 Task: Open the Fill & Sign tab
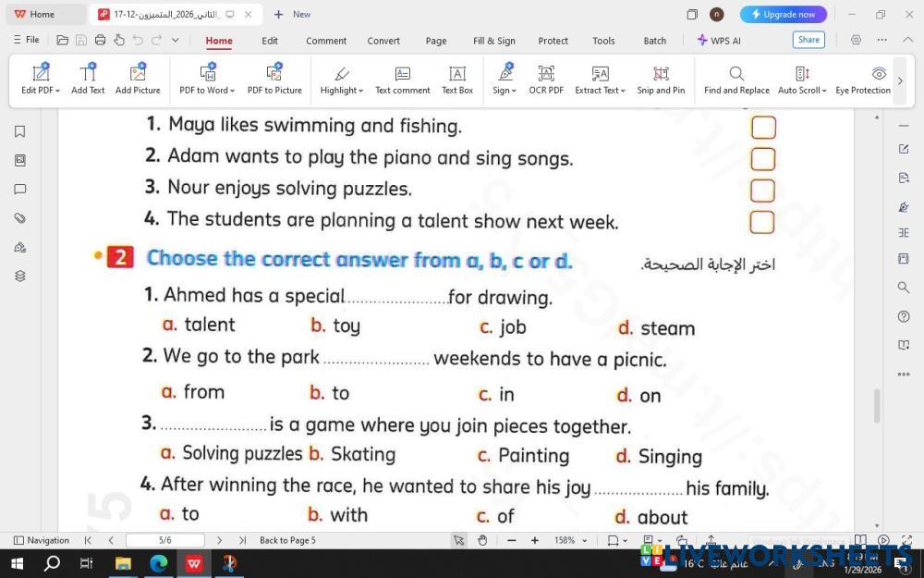point(494,41)
